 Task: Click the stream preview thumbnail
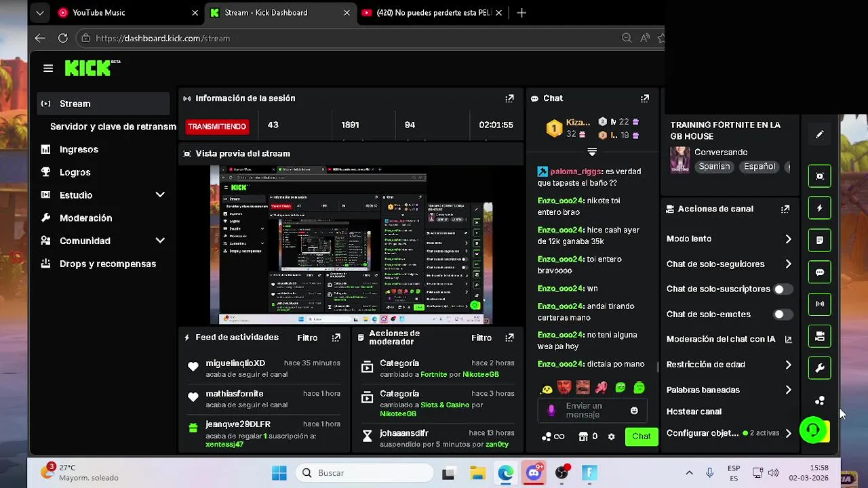tap(352, 245)
